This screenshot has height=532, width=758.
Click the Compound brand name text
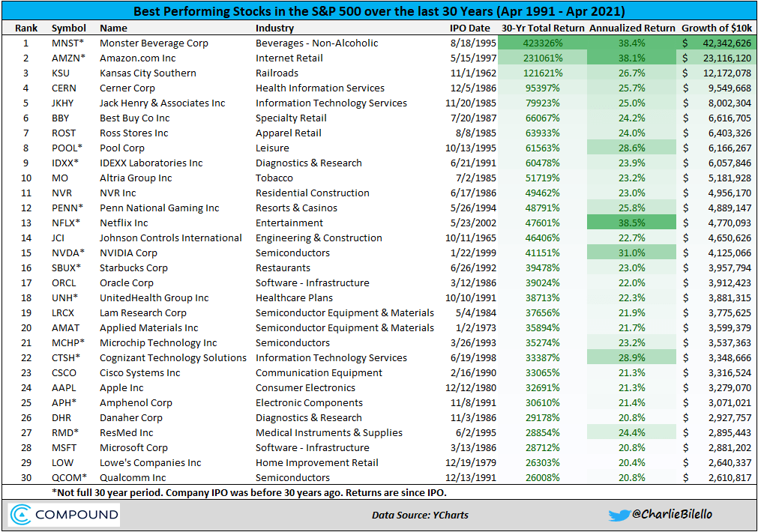[x=79, y=515]
